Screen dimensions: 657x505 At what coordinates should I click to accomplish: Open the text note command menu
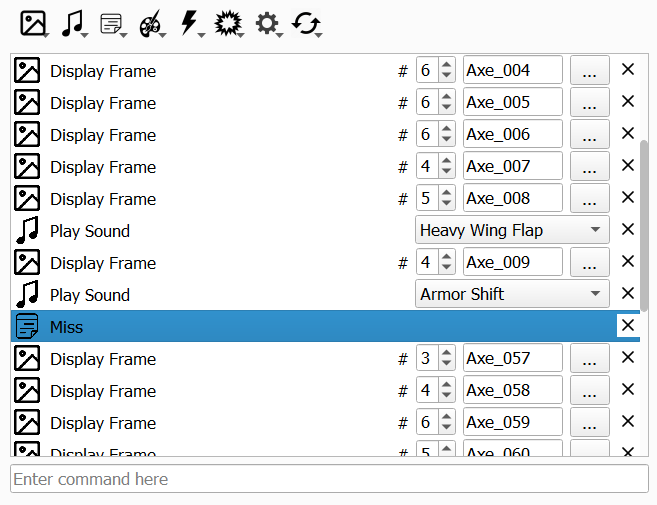tap(113, 23)
